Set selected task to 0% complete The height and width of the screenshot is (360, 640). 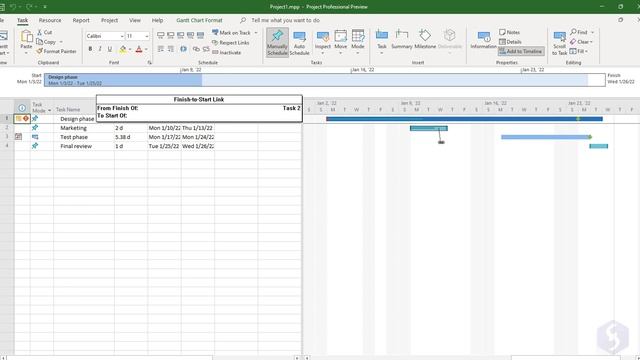click(161, 36)
